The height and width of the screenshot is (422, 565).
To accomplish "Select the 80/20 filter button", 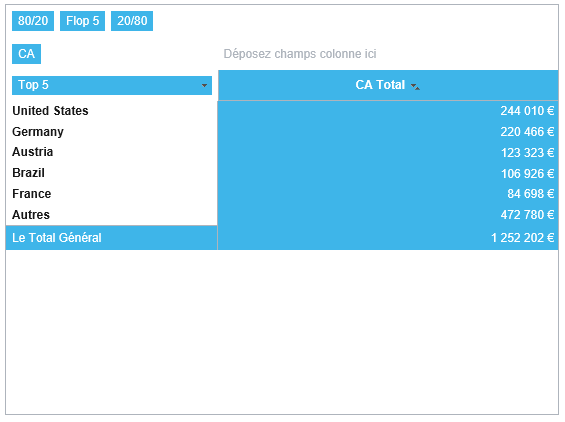I will pyautogui.click(x=33, y=21).
